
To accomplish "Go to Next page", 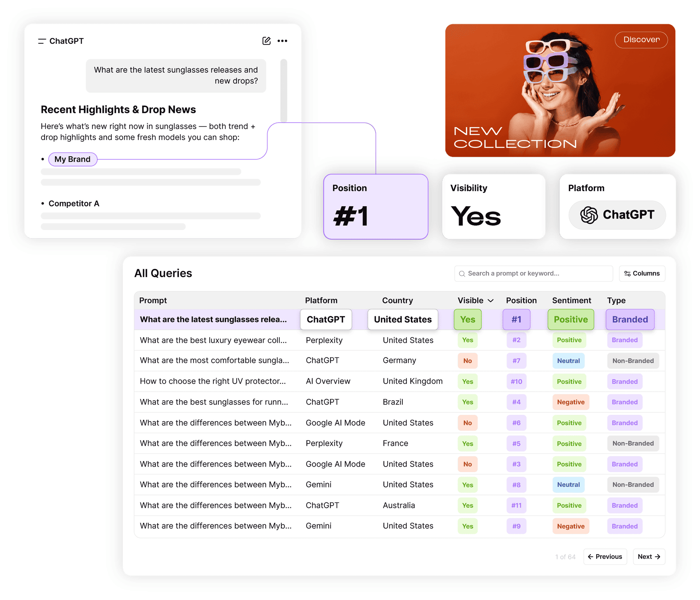I will pyautogui.click(x=649, y=556).
